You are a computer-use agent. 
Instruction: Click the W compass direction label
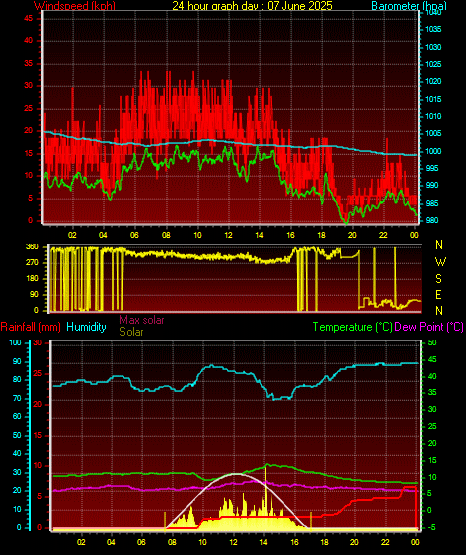(x=440, y=262)
